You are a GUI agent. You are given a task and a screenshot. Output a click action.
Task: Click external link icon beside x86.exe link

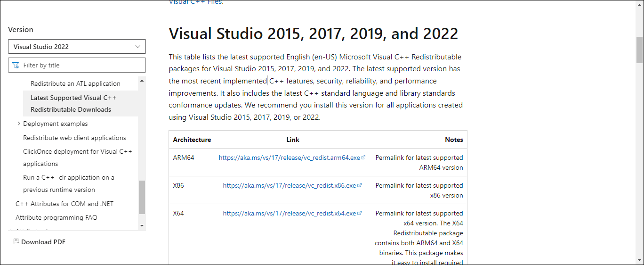[x=360, y=185]
